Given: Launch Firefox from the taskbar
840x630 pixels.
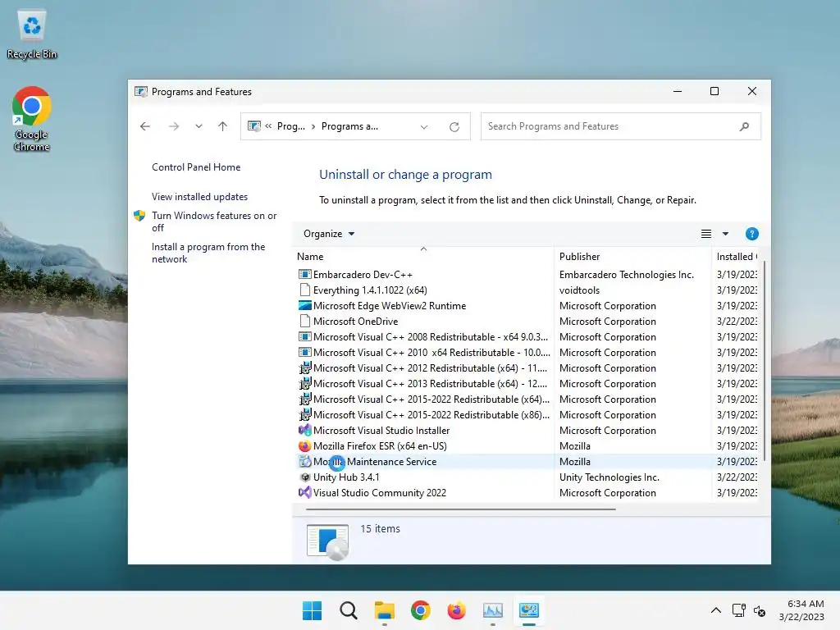Looking at the screenshot, I should pyautogui.click(x=456, y=610).
